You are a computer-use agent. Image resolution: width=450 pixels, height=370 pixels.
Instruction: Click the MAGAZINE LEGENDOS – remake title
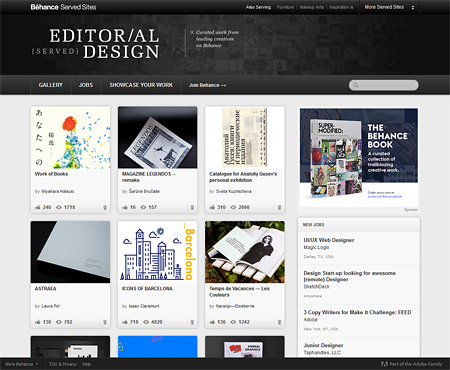tap(148, 177)
